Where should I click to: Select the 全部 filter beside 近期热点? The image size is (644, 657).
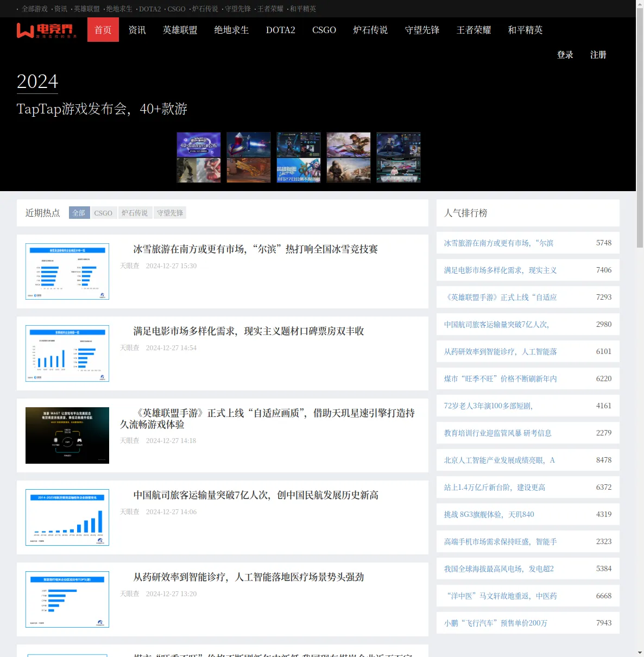point(79,213)
